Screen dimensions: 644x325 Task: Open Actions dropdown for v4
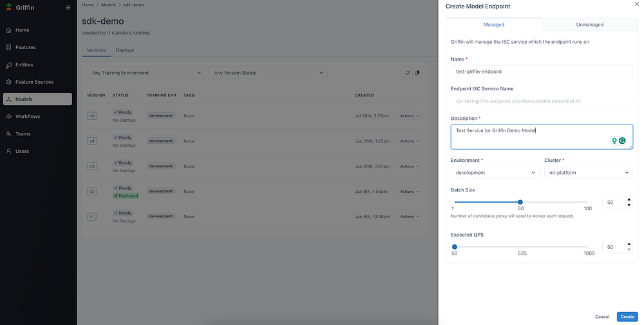(410, 141)
